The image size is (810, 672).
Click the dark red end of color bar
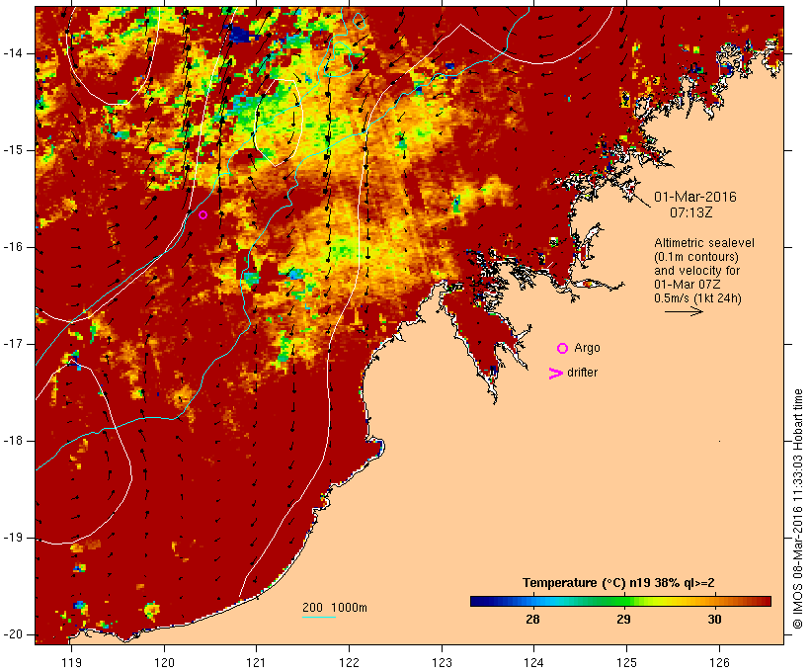[x=767, y=601]
